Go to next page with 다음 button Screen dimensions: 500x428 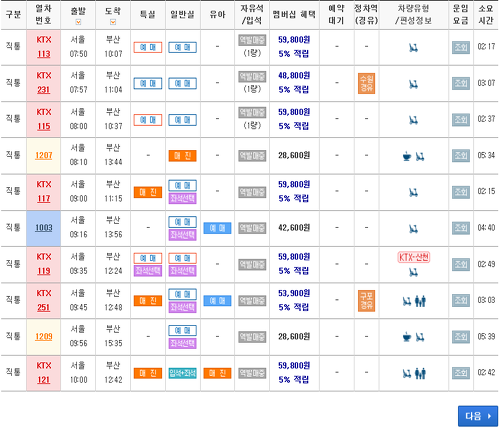478,416
